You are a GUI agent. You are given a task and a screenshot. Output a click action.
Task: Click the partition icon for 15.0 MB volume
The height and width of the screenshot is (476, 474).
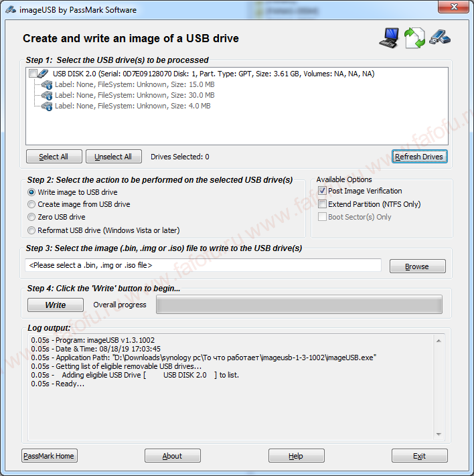tap(47, 85)
